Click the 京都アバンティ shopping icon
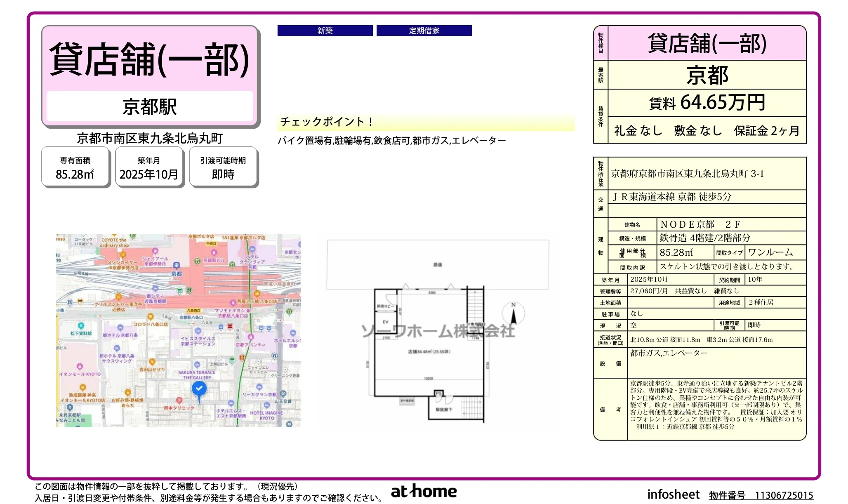This screenshot has width=848, height=504. [251, 336]
